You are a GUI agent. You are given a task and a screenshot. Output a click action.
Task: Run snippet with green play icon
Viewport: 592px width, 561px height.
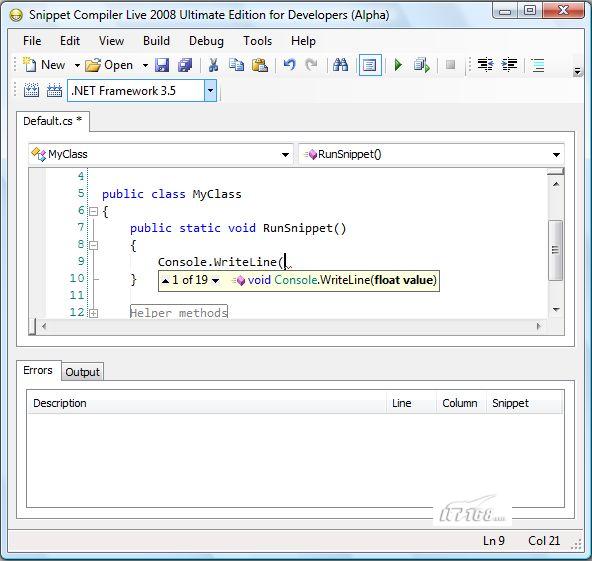[398, 65]
